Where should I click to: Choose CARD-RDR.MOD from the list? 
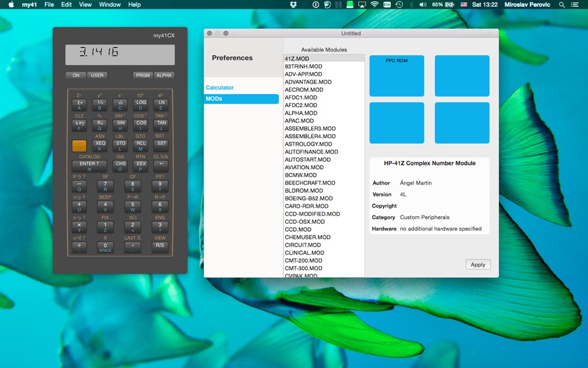[324, 206]
